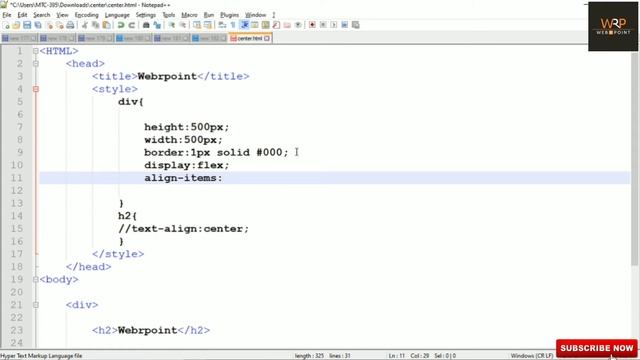Switch to the new 180 tab
Viewport: 640px width, 360px height.
pyautogui.click(x=134, y=38)
